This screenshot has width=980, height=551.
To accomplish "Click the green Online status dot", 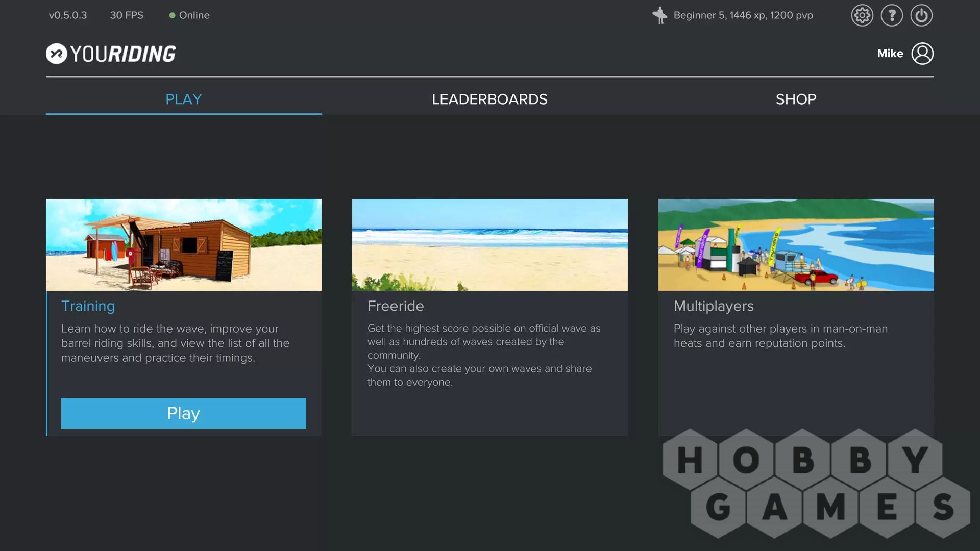I will [x=172, y=15].
